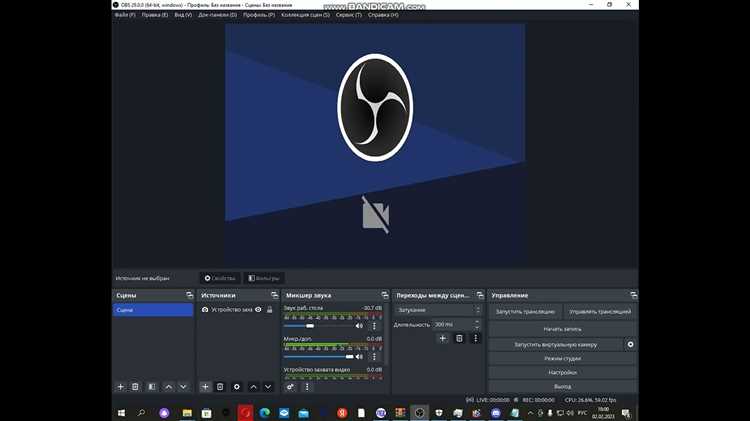Delete the selected scene with trash icon

tap(135, 387)
